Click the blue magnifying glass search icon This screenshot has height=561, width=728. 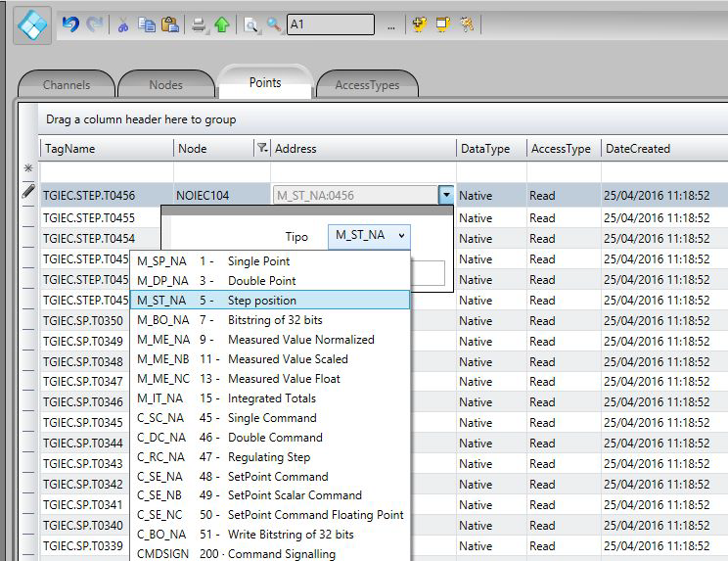(274, 24)
